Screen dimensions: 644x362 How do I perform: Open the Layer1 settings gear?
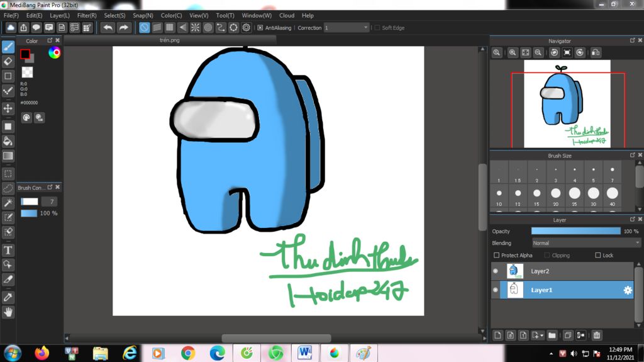click(x=628, y=290)
